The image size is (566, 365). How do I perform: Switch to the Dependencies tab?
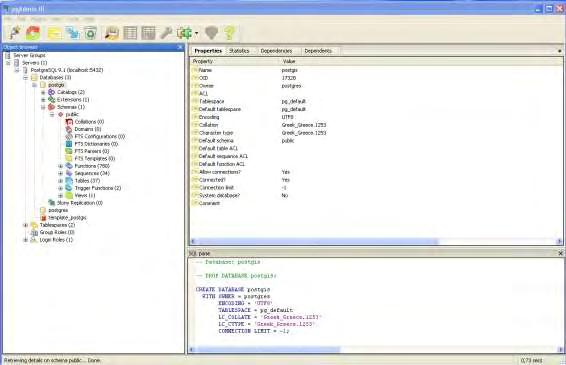pos(276,51)
